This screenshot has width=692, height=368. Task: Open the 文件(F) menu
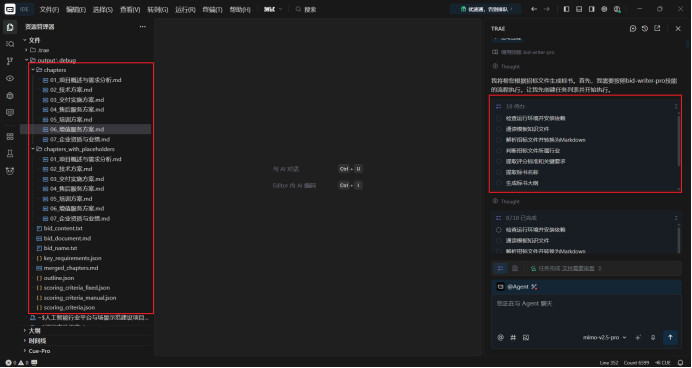click(49, 9)
